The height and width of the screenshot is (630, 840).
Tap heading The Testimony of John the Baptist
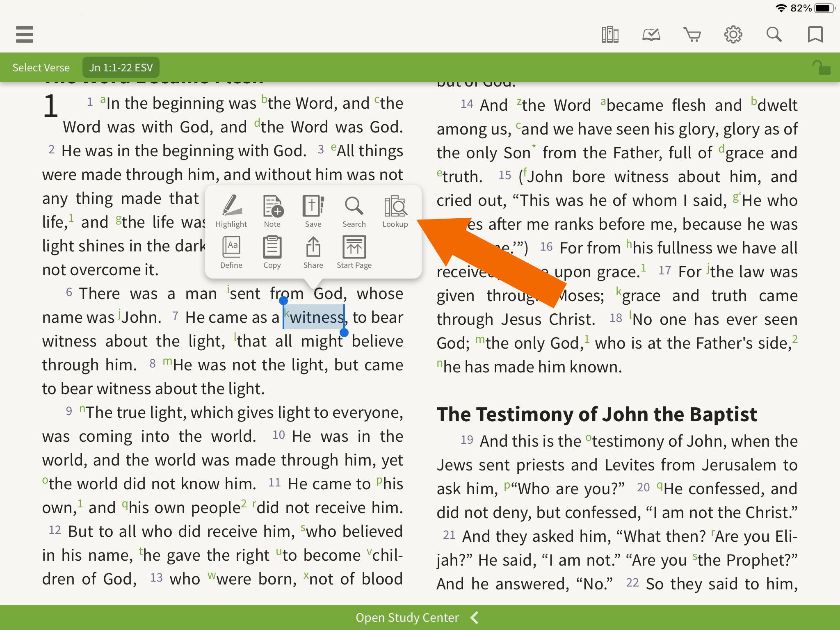(597, 414)
